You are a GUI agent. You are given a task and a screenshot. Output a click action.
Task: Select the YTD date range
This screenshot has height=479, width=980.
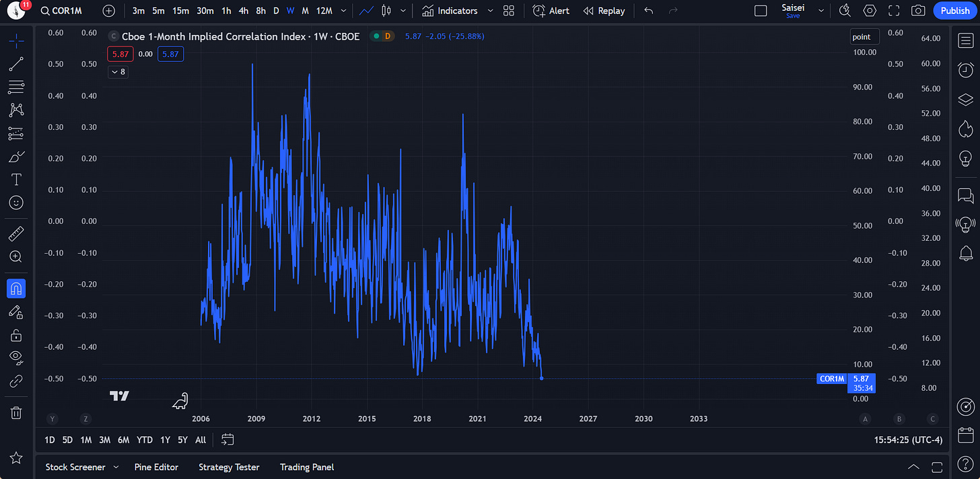coord(145,440)
